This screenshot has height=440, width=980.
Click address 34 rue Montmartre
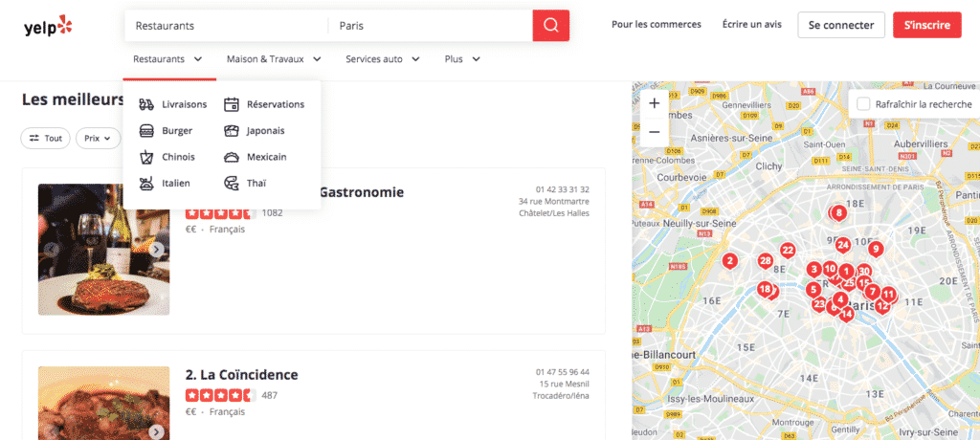(554, 201)
